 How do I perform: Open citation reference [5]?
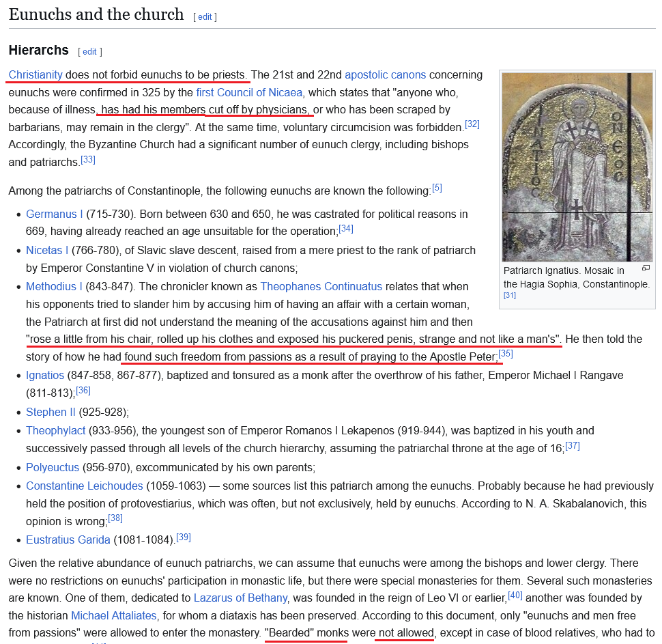(x=437, y=188)
